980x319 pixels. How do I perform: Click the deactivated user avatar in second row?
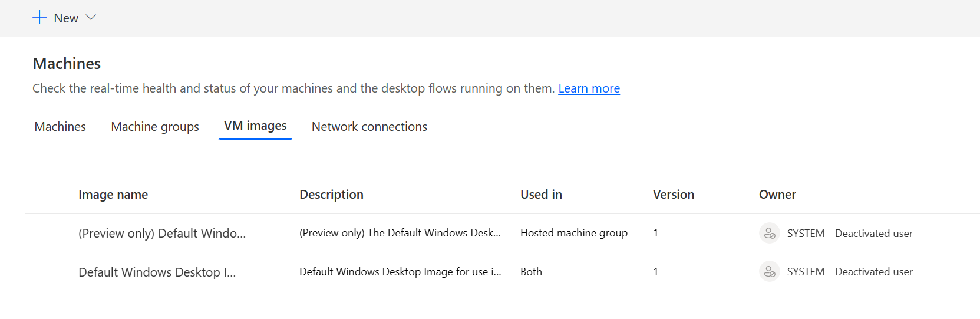[769, 272]
